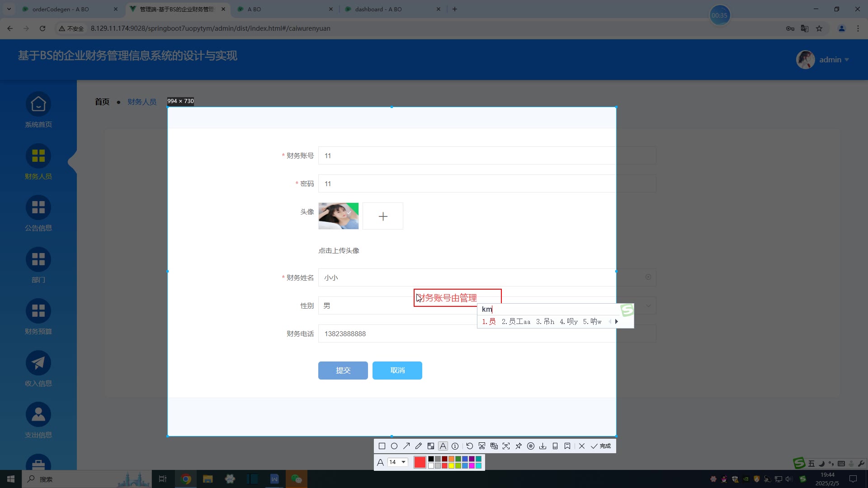The width and height of the screenshot is (868, 488).
Task: Click the 提交 submit button
Action: click(x=343, y=371)
